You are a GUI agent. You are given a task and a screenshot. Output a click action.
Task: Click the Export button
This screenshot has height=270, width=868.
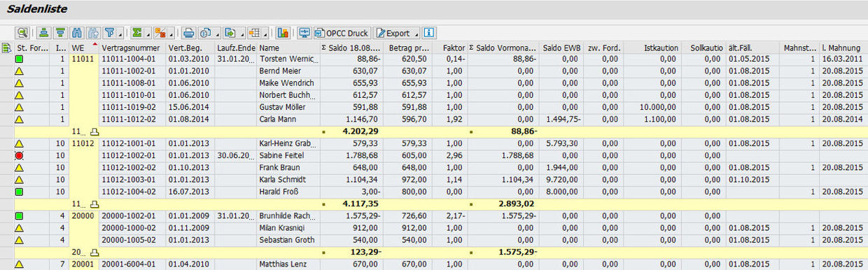tap(397, 33)
